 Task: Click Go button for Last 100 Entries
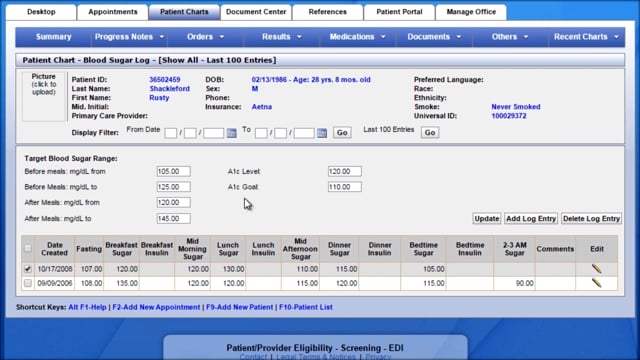430,133
